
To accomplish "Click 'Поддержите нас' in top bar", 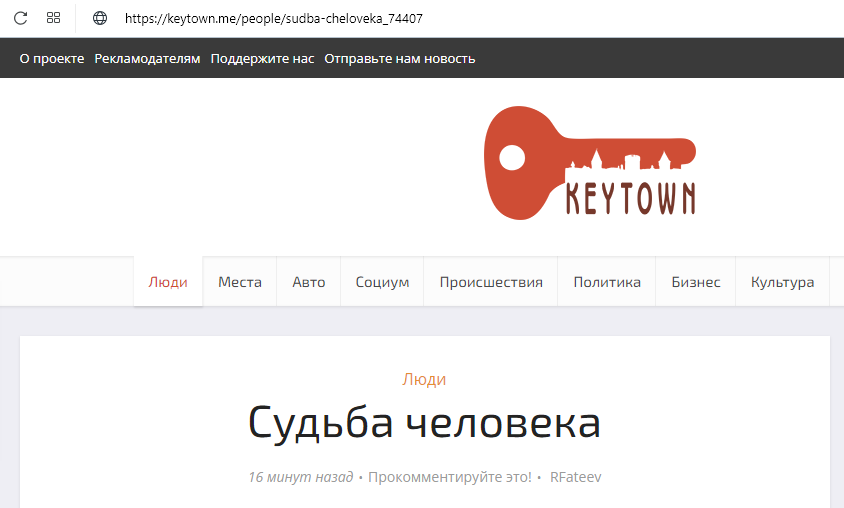I will [262, 58].
